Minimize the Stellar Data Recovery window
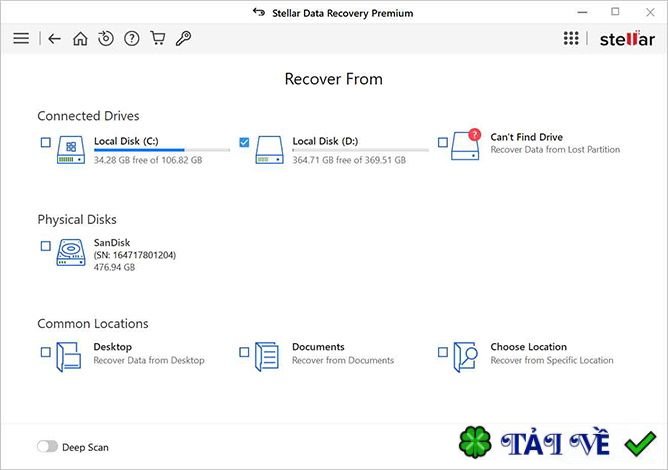The width and height of the screenshot is (668, 470). tap(582, 12)
